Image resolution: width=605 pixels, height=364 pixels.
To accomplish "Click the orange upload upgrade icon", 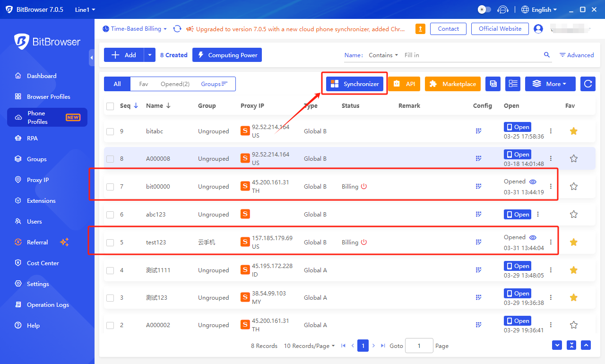I will pyautogui.click(x=420, y=29).
